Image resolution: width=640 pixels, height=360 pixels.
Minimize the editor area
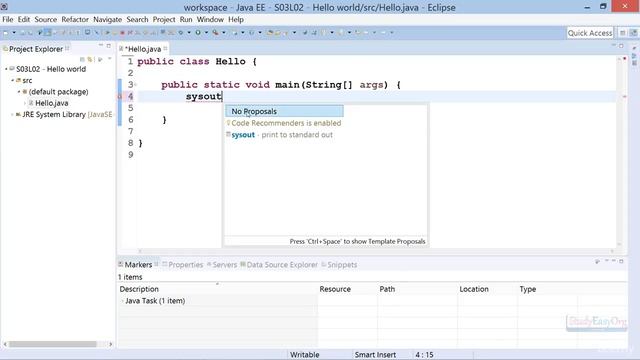pyautogui.click(x=613, y=45)
